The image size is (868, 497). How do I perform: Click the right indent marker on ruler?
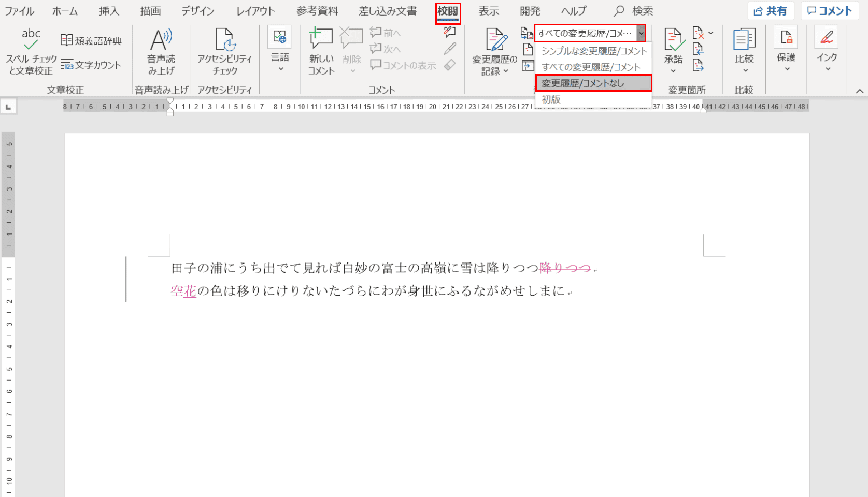click(703, 110)
